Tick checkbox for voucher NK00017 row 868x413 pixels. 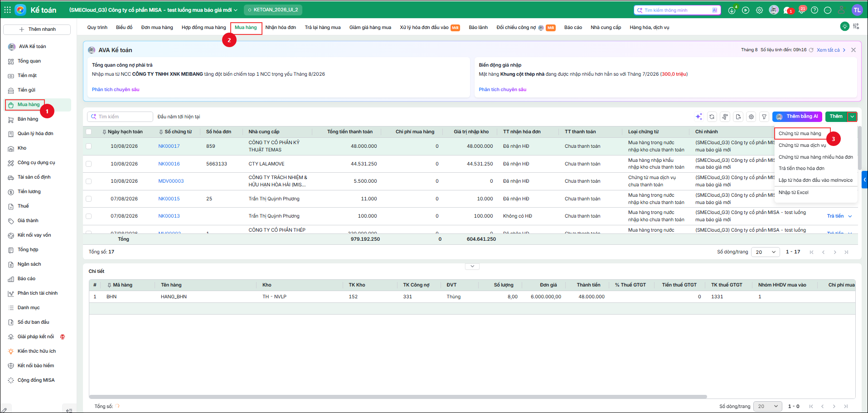pos(89,146)
